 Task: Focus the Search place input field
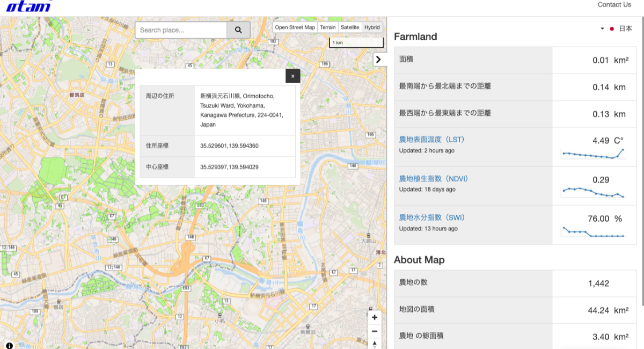[181, 30]
